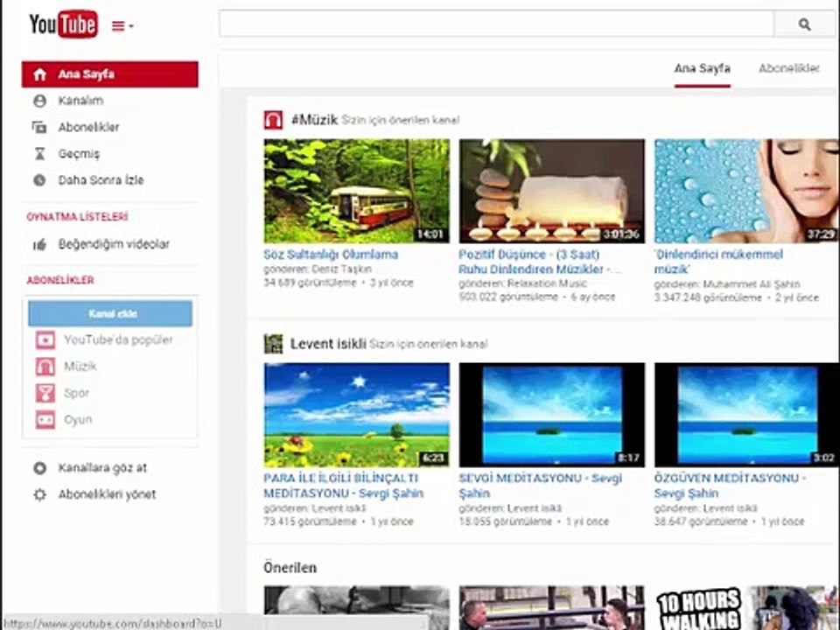
Task: Open uploader Muhammet Ali Şahin link
Action: (751, 283)
